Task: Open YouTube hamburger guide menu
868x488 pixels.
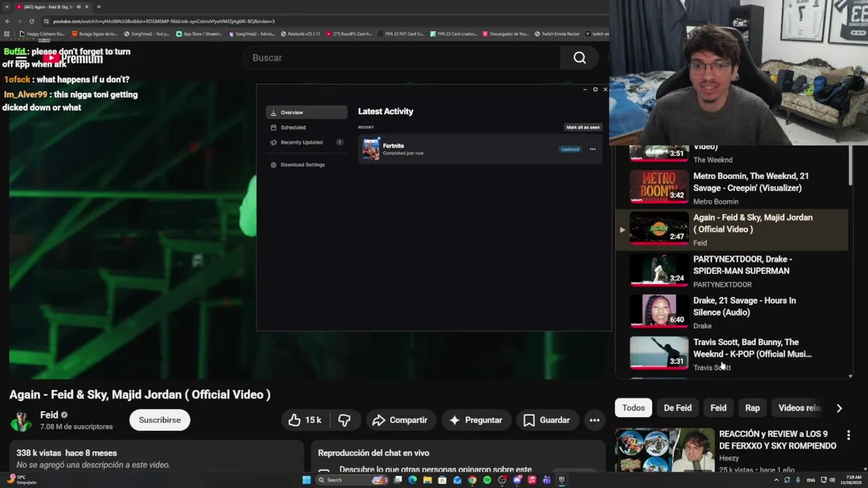Action: [20, 59]
